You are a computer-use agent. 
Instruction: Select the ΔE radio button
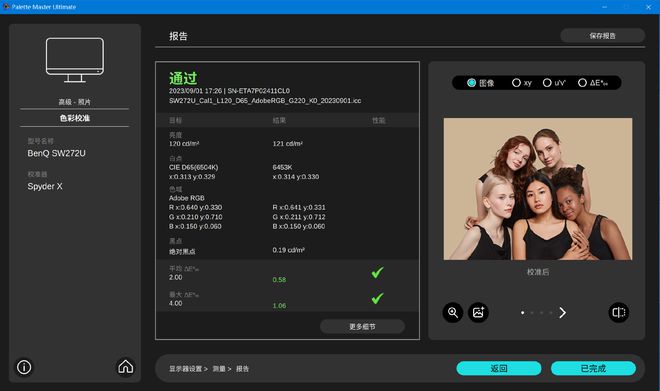coord(582,83)
